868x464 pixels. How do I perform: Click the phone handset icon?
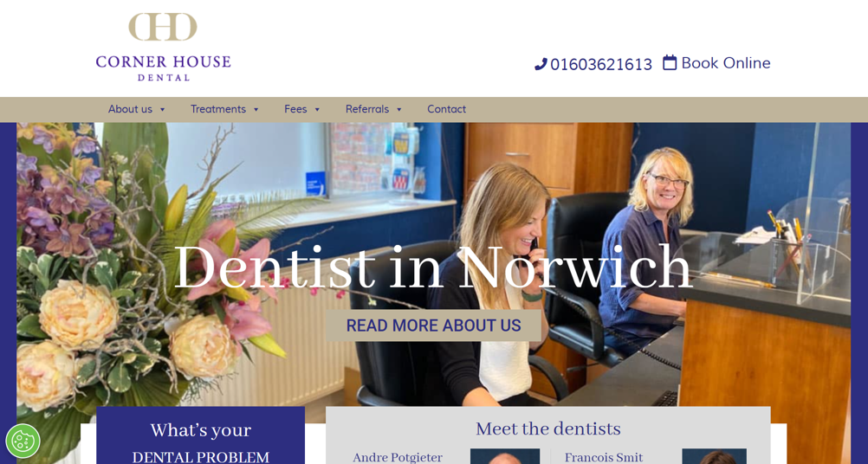(541, 64)
